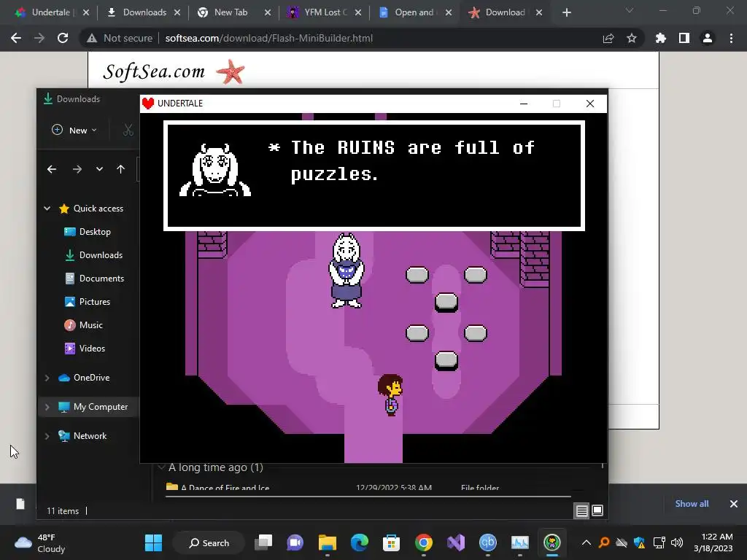Open a new Chrome tab with plus
Viewport: 747px width, 560px height.
tap(566, 12)
